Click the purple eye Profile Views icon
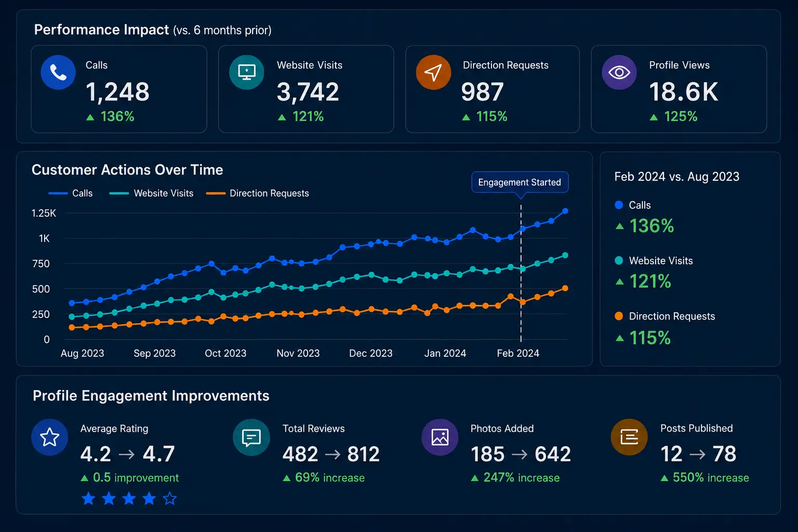 click(619, 72)
